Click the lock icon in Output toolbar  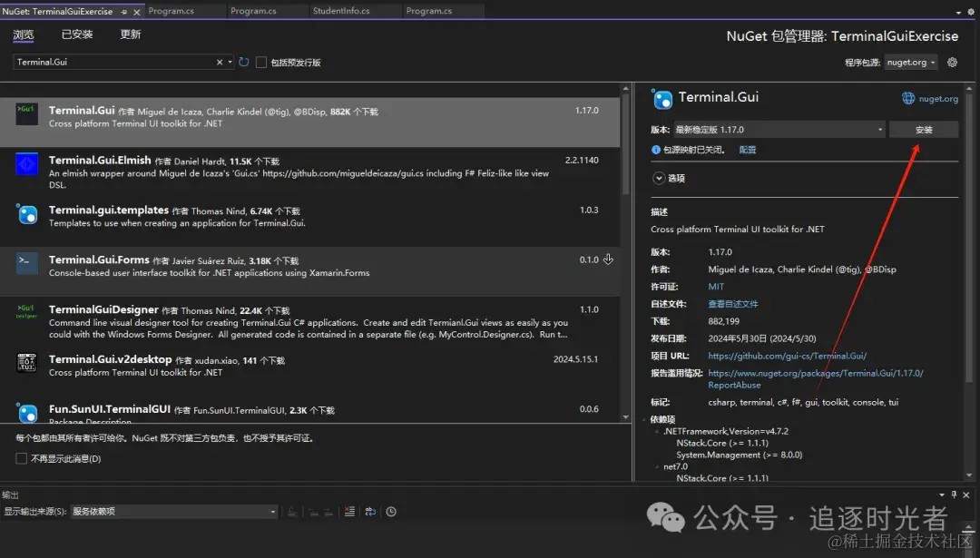(x=292, y=512)
